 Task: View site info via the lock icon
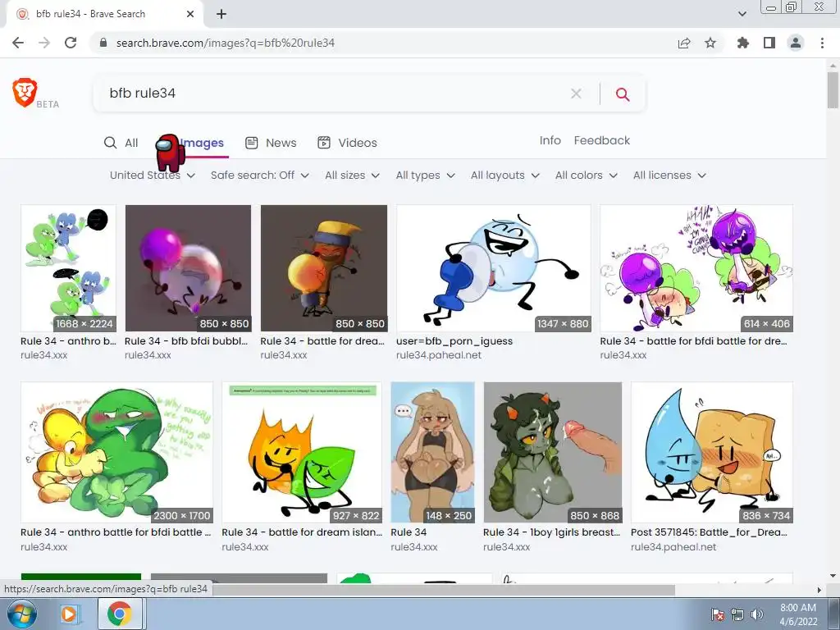tap(103, 43)
